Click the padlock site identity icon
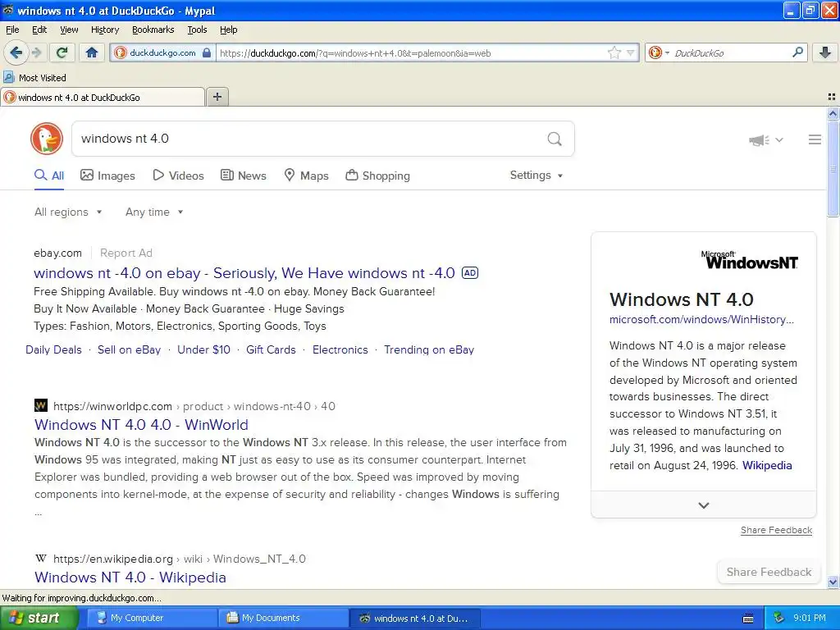Screen dimensions: 840x630 click(x=207, y=52)
